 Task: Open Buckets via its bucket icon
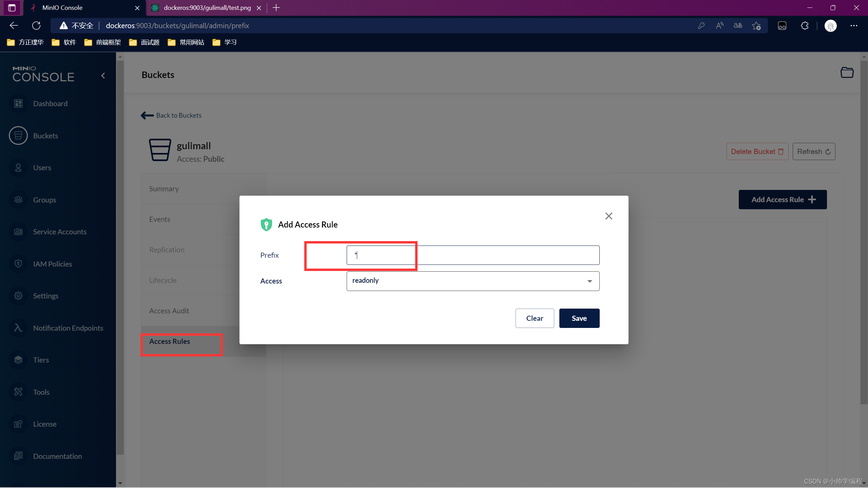18,136
